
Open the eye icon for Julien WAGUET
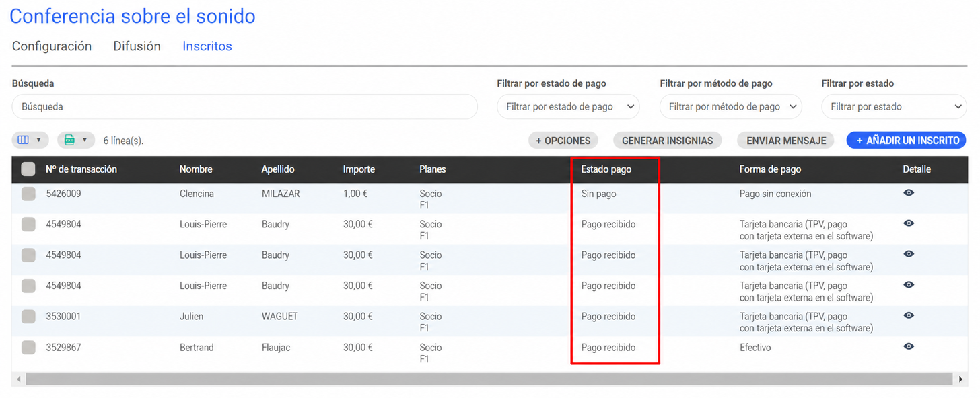(x=909, y=315)
